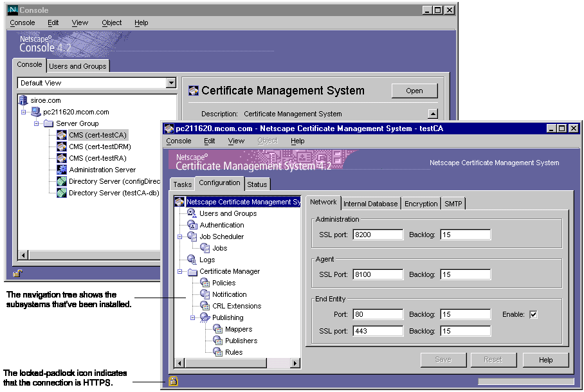Image resolution: width=584 pixels, height=392 pixels.
Task: Click the padlock icon in Console window status bar
Action: point(17,273)
